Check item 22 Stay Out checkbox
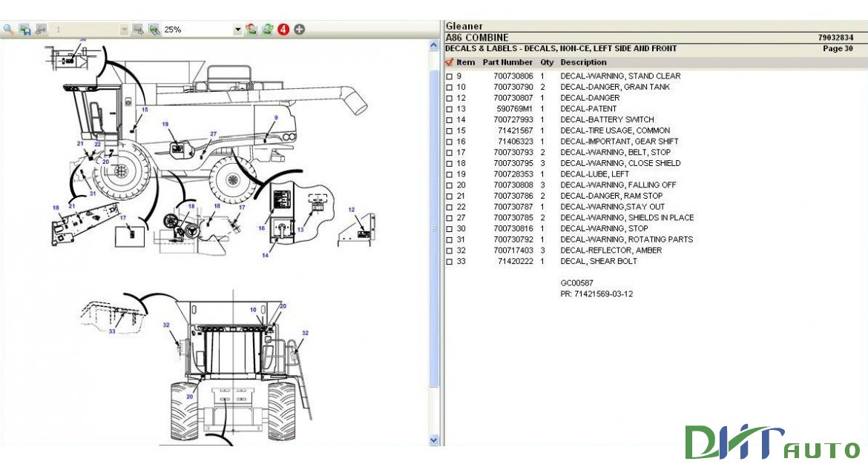The image size is (868, 467). click(x=450, y=207)
